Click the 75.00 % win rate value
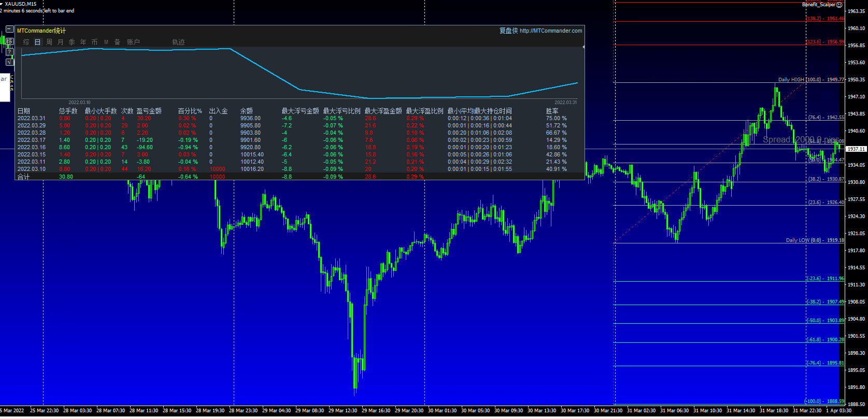 coord(557,118)
